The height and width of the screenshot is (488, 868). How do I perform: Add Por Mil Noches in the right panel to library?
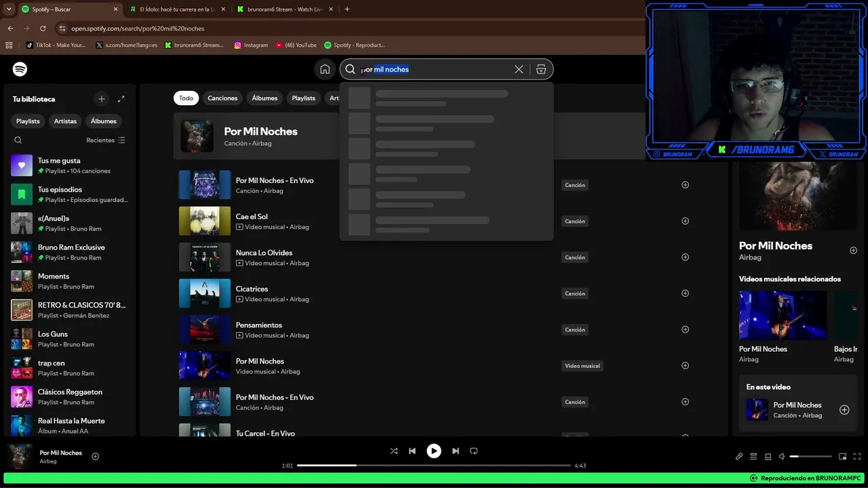pos(853,250)
